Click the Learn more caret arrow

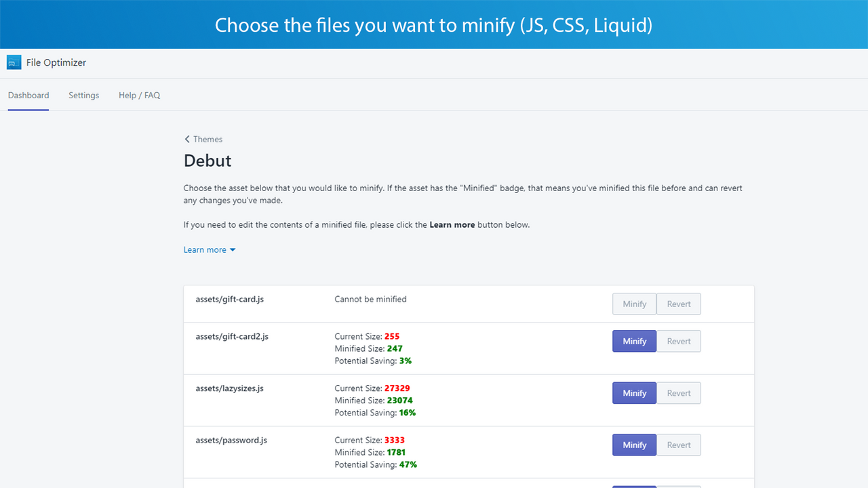point(232,249)
